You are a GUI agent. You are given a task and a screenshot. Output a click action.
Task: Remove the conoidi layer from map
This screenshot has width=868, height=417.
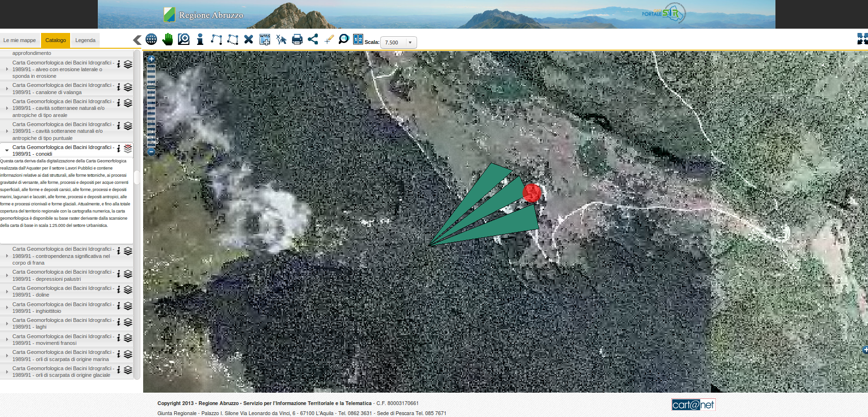click(128, 149)
